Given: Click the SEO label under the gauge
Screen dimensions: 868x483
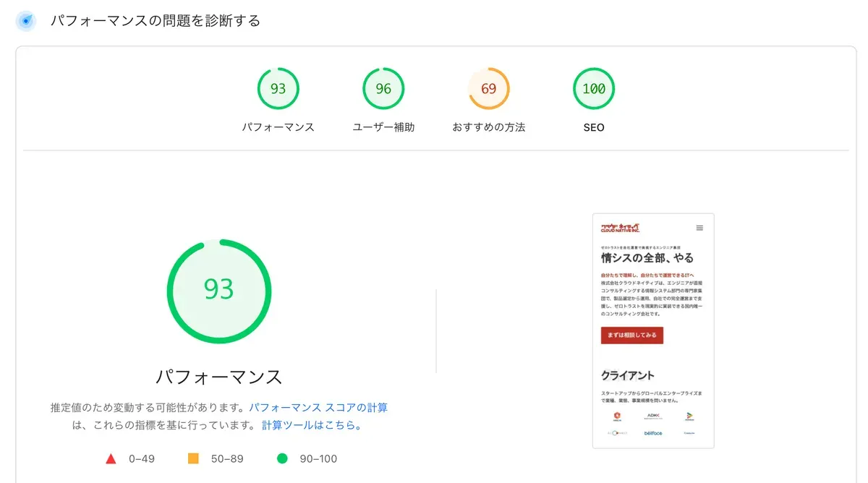Looking at the screenshot, I should [594, 127].
